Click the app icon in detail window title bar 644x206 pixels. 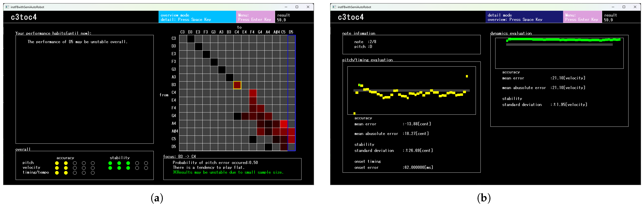pyautogui.click(x=334, y=7)
